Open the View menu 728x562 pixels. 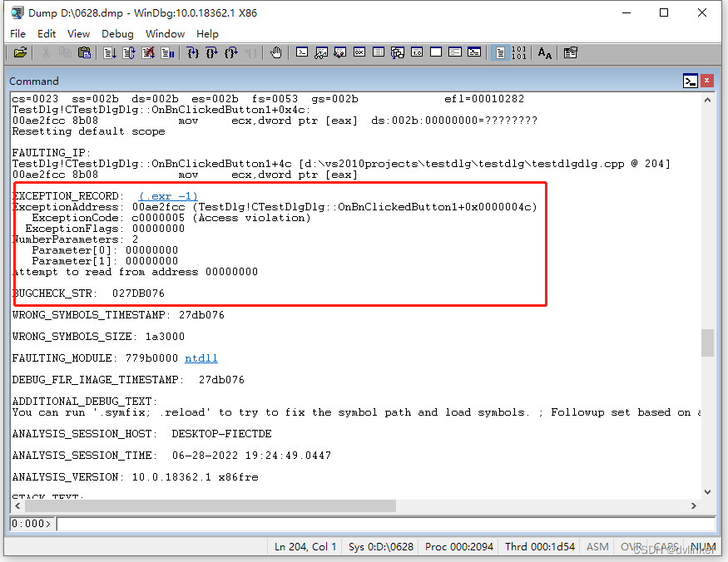(x=78, y=34)
